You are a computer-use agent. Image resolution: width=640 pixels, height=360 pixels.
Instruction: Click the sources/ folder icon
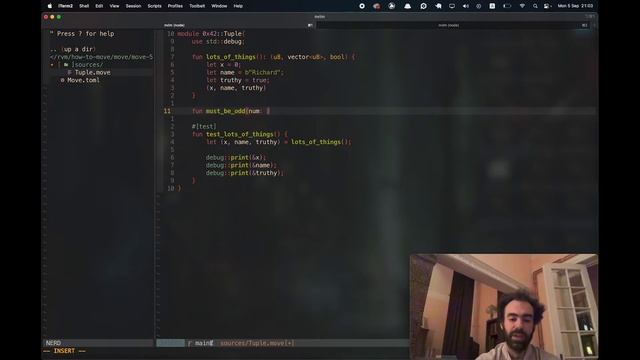66,64
